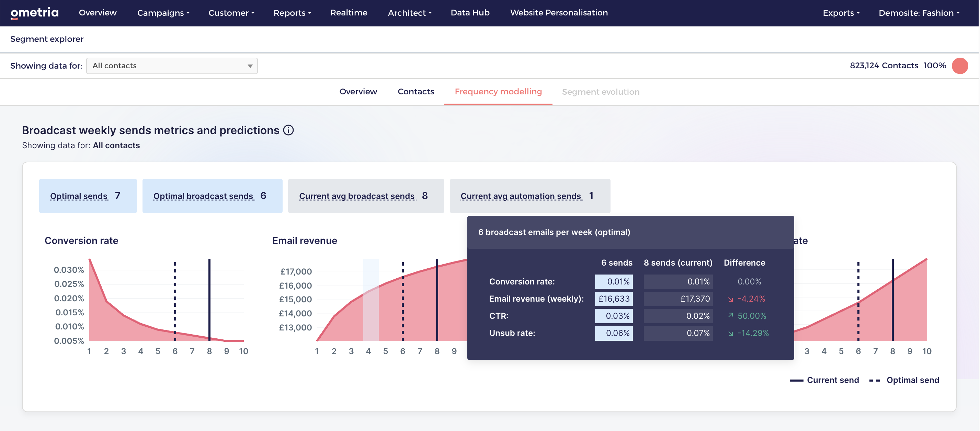Viewport: 980px width, 431px height.
Task: Open Data Hub from the navigation bar
Action: 470,13
